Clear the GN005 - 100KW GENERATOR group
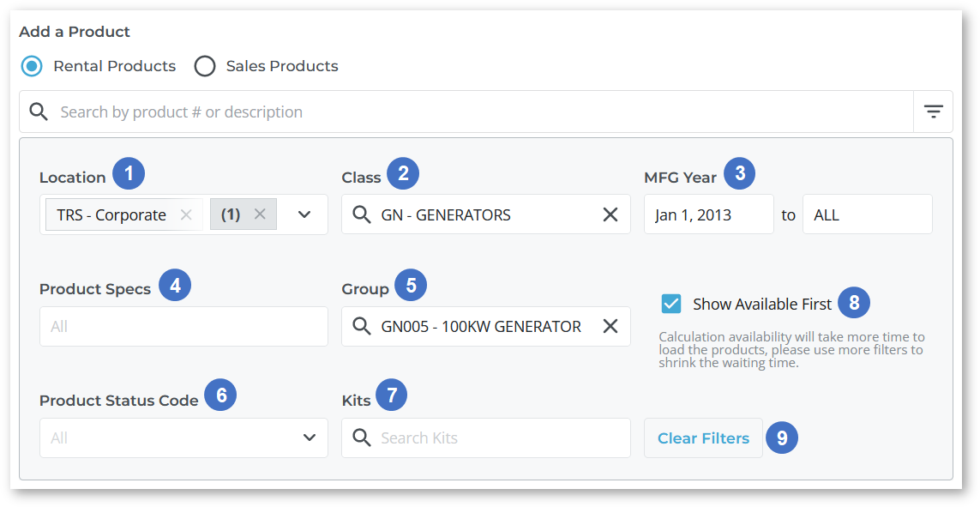This screenshot has height=507, width=980. point(610,326)
